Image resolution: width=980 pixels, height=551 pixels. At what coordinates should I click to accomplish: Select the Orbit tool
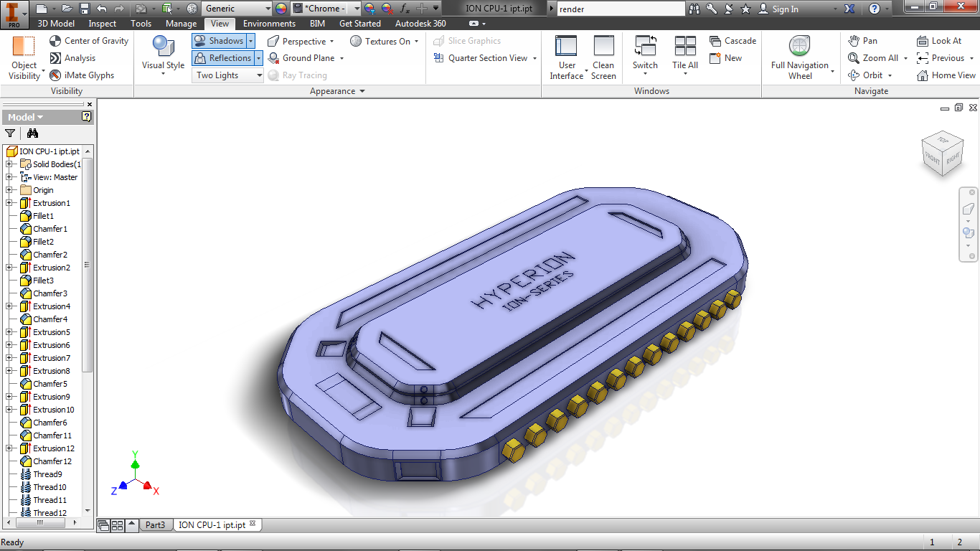point(866,75)
